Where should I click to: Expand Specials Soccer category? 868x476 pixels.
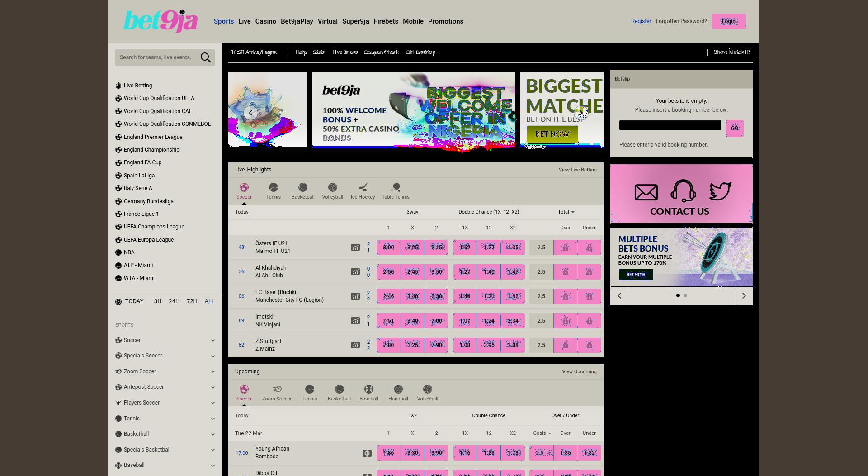(213, 356)
